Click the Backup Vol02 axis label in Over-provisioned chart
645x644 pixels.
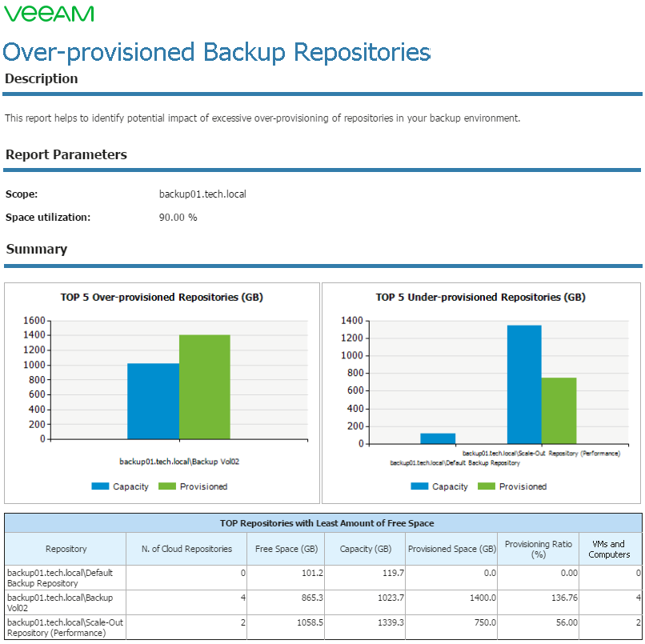(x=179, y=462)
